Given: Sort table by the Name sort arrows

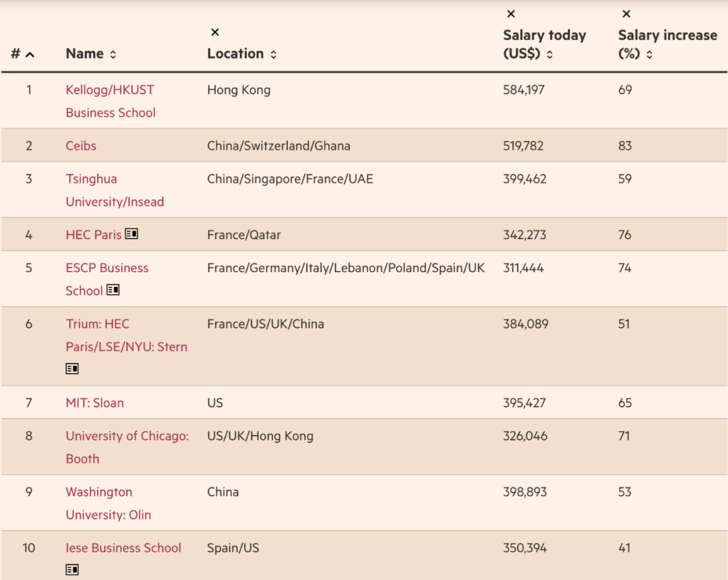Looking at the screenshot, I should 113,55.
